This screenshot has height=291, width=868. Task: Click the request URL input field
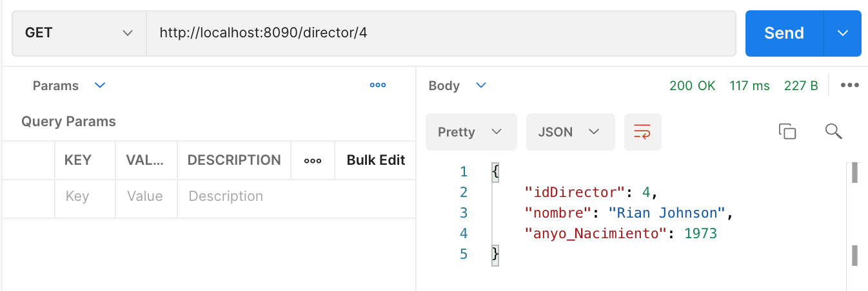pos(441,33)
